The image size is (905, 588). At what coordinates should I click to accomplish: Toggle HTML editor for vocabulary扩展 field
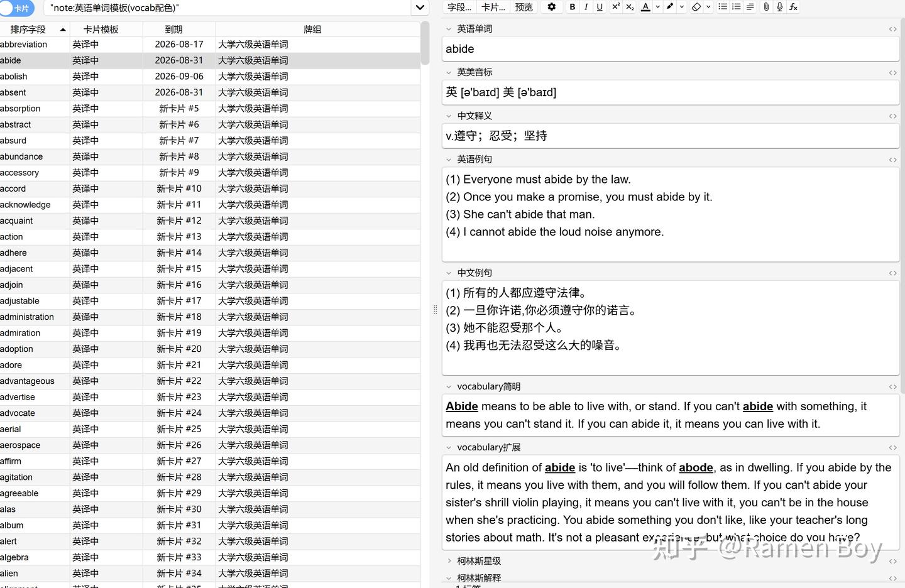point(892,448)
